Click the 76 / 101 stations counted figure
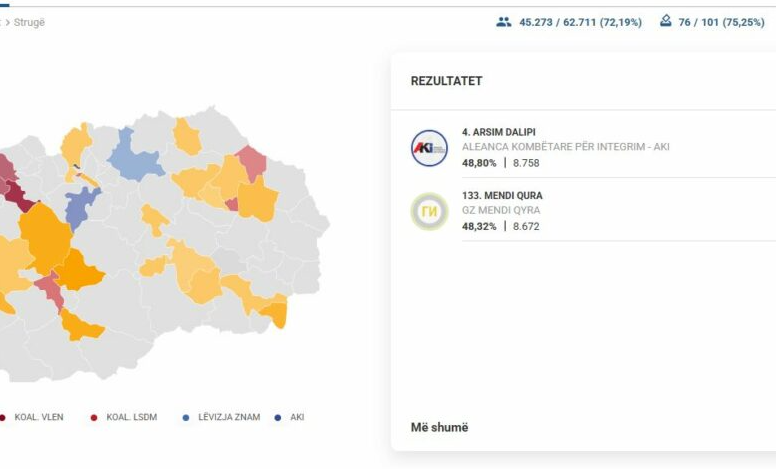Image resolution: width=776 pixels, height=469 pixels. 721,21
